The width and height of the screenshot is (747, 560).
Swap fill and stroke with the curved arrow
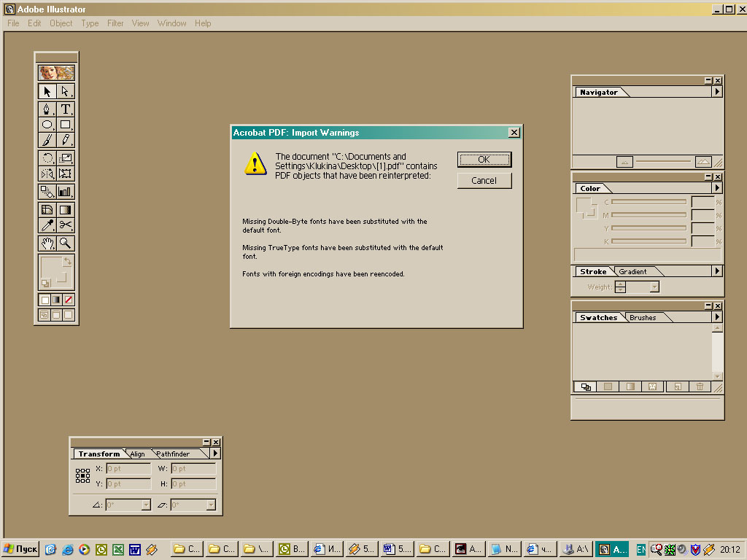[x=68, y=261]
